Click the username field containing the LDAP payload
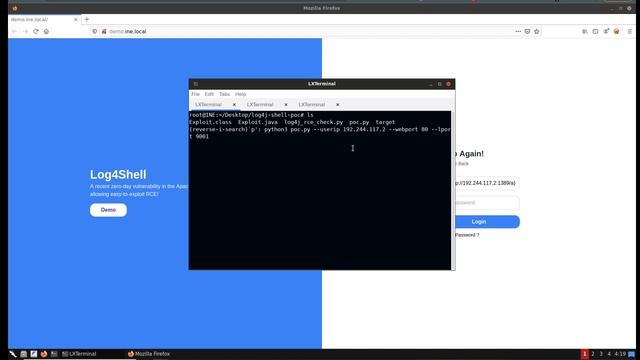Screen dimensions: 640x360 click(x=487, y=183)
